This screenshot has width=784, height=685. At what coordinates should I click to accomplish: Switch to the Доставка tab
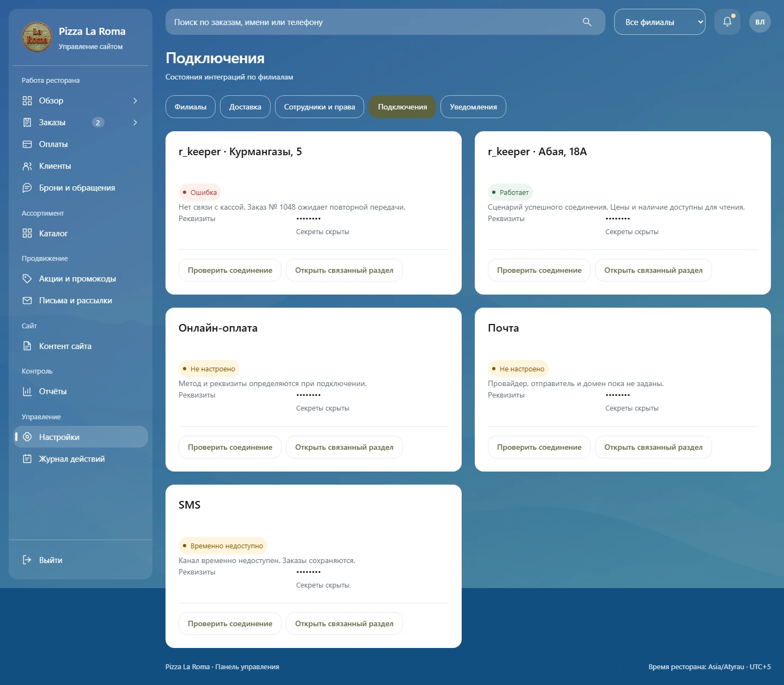[x=245, y=107]
